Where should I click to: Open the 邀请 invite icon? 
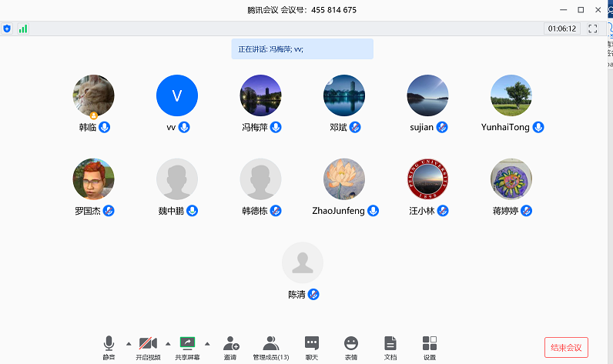pyautogui.click(x=230, y=343)
